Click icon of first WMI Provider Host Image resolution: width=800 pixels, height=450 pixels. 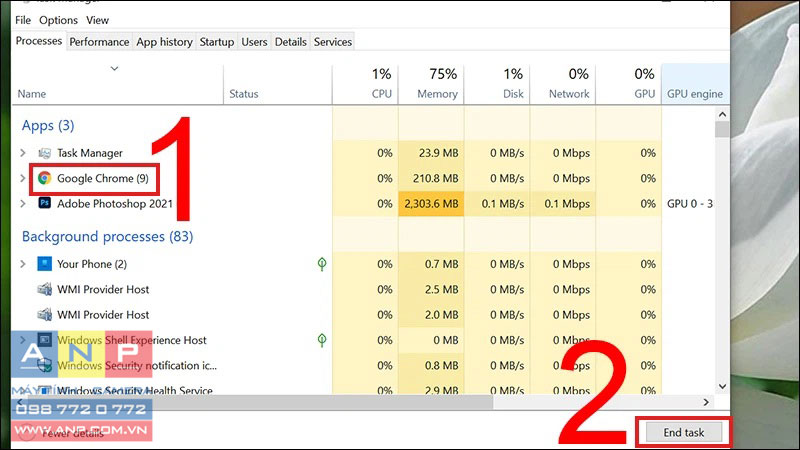tap(44, 289)
